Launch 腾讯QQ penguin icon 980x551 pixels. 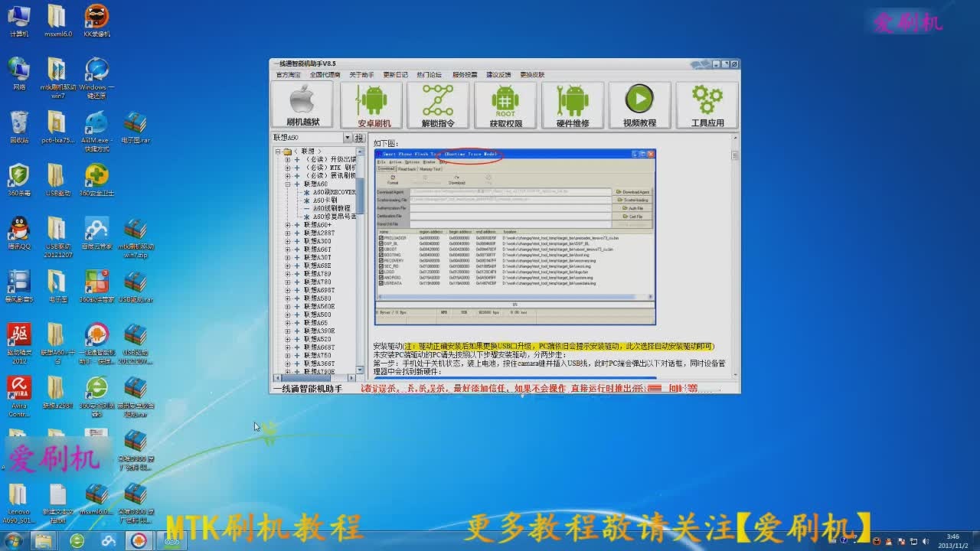19,233
